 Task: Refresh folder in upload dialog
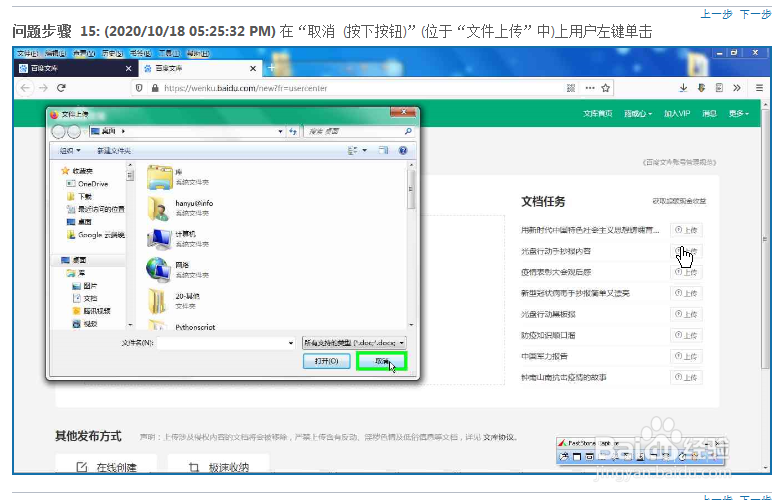(x=293, y=131)
